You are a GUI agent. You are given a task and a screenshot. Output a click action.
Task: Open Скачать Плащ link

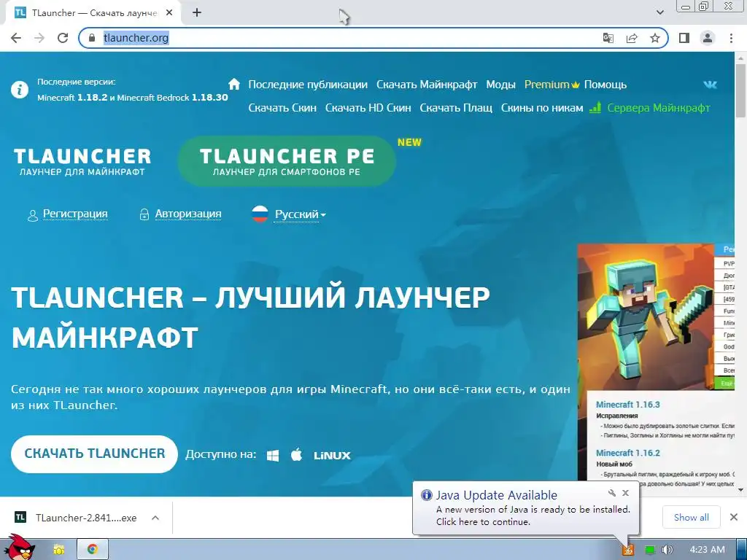click(456, 108)
